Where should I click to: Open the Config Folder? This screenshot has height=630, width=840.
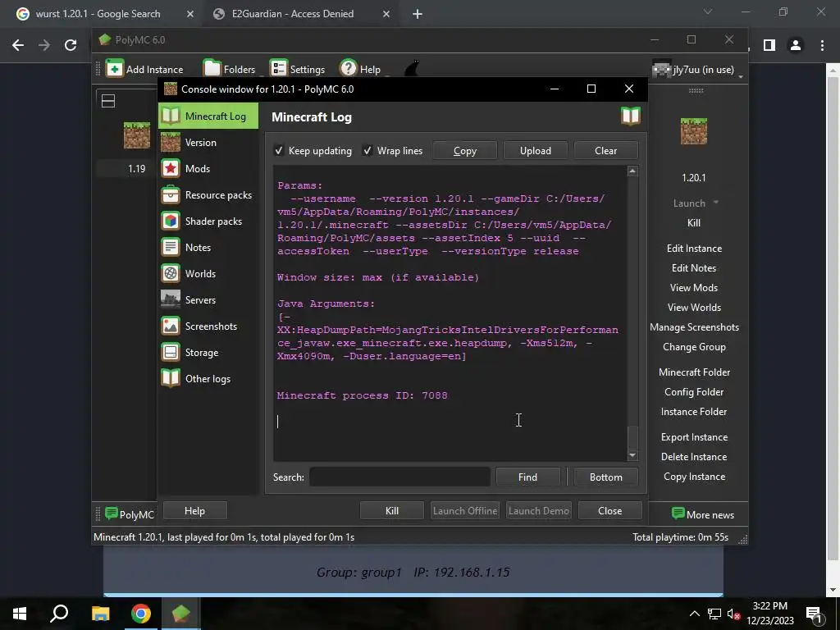pyautogui.click(x=694, y=391)
